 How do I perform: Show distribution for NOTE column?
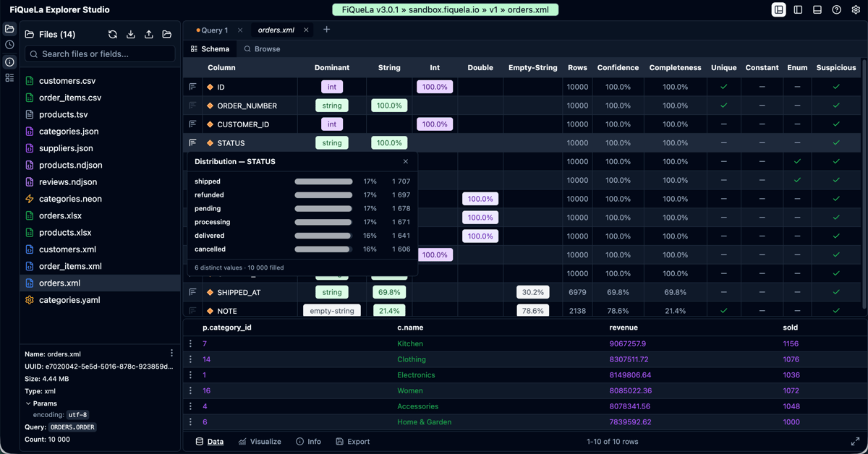(x=192, y=311)
